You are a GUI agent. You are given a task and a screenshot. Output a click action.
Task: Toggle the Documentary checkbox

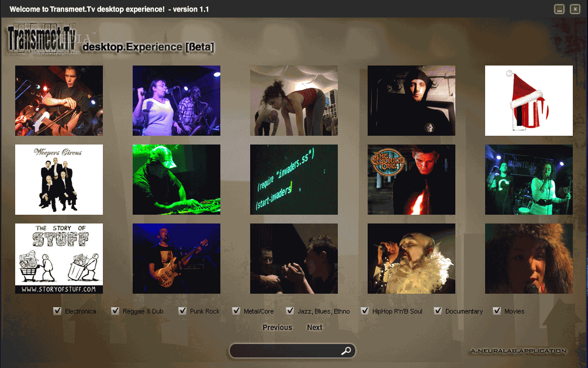(x=438, y=311)
